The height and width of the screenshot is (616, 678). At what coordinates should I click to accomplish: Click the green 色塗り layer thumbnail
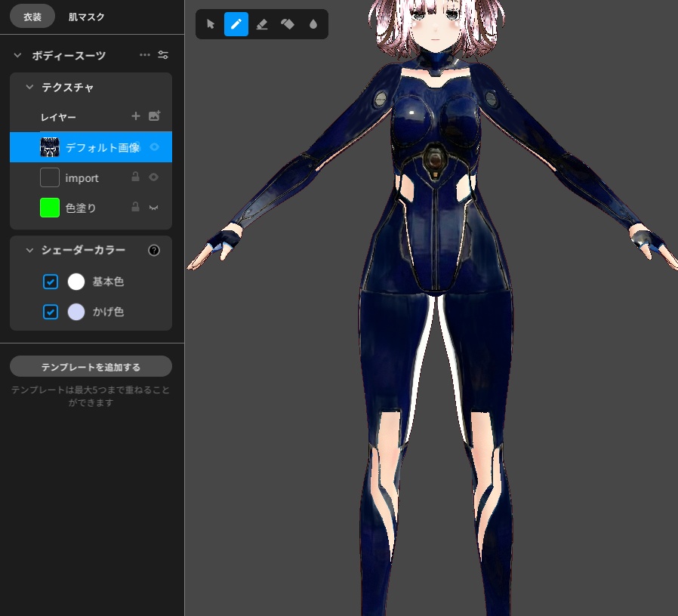(50, 208)
